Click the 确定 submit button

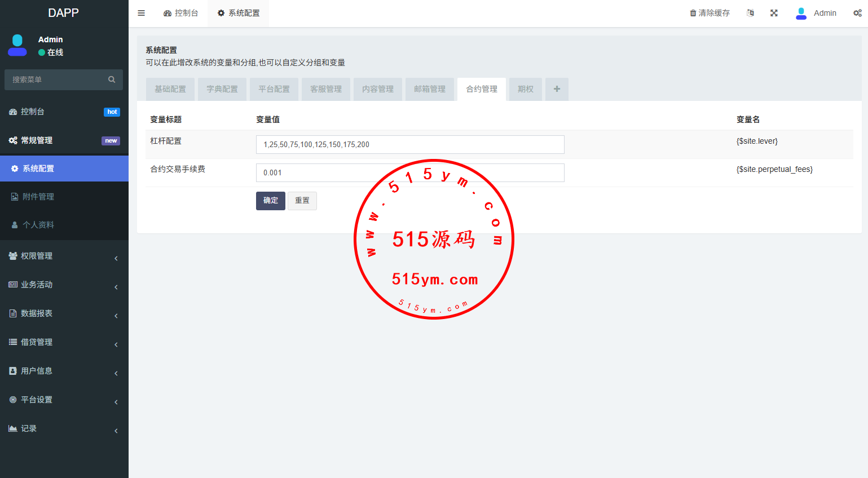(270, 201)
